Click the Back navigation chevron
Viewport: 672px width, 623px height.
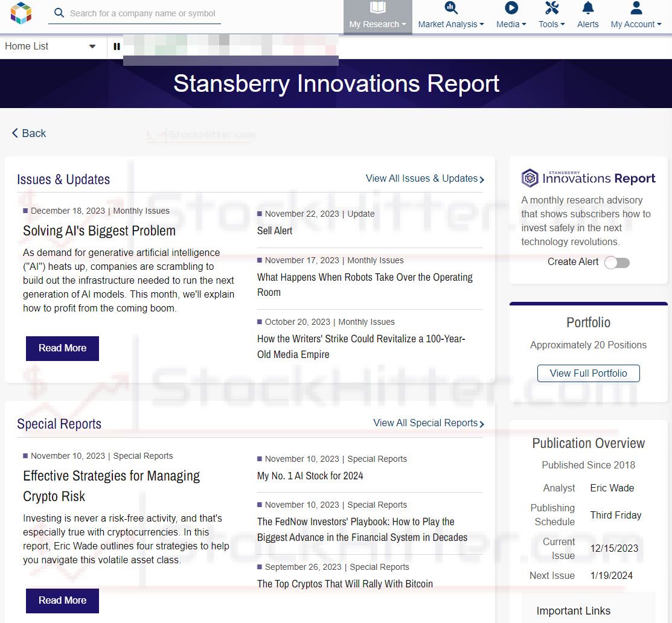[x=14, y=133]
